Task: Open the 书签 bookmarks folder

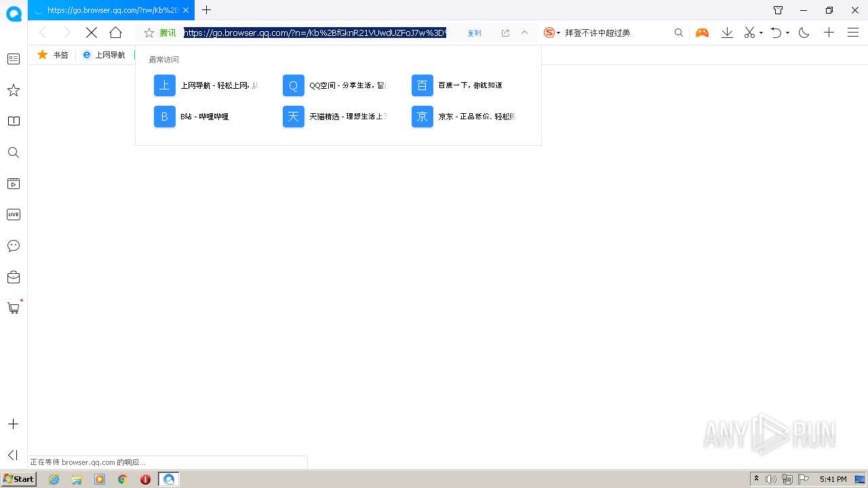Action: click(x=53, y=55)
